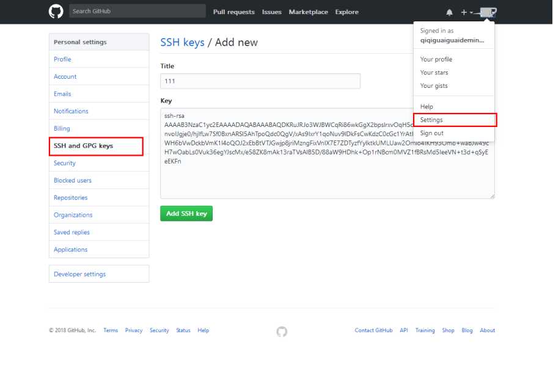Click the Title input containing 111
The image size is (553, 392).
[260, 81]
